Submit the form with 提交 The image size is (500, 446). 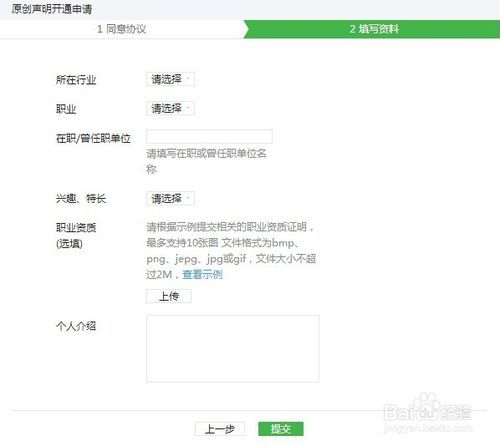coord(281,429)
